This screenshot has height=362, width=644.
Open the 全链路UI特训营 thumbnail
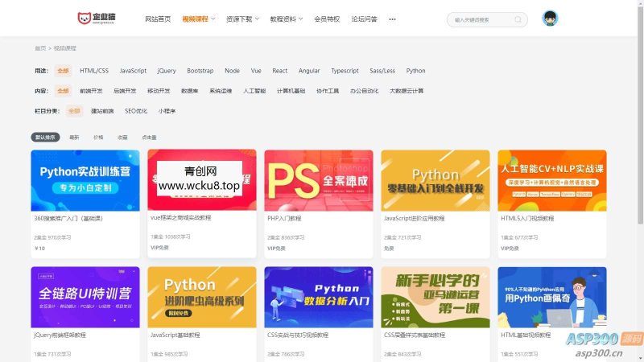pyautogui.click(x=85, y=297)
